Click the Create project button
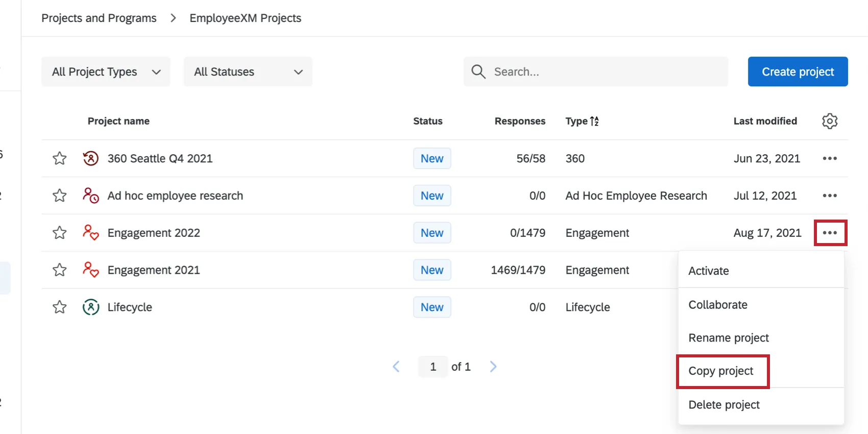This screenshot has width=868, height=434. coord(798,71)
